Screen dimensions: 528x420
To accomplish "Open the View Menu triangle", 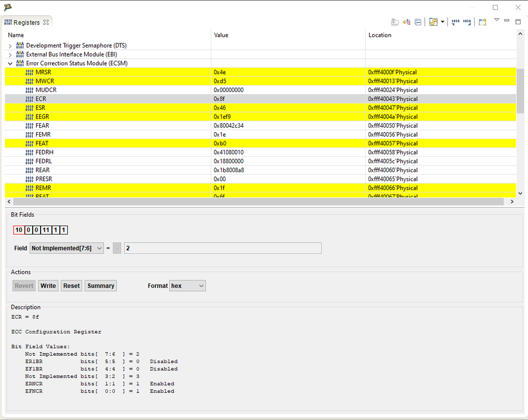I will click(496, 20).
